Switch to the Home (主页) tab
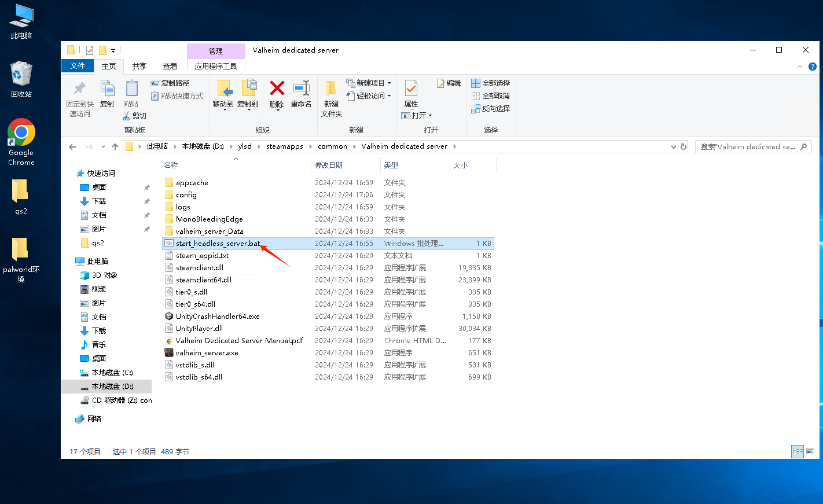The image size is (823, 504). coord(109,66)
